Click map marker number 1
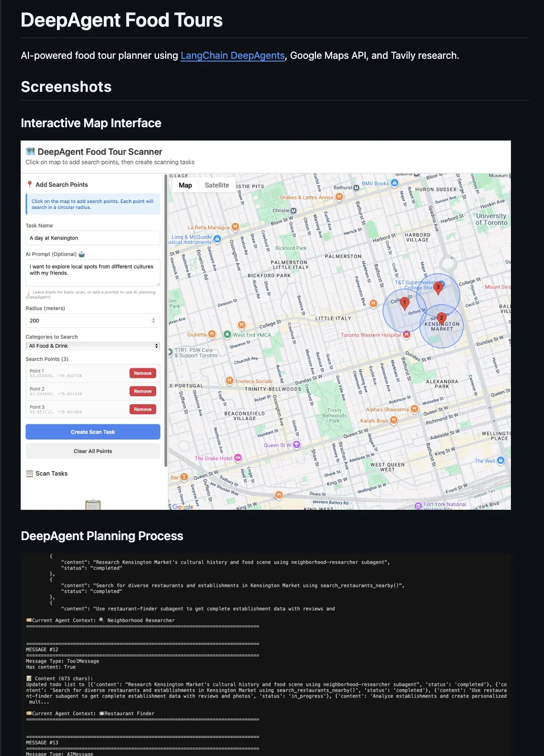Screen dimensions: 544x756 pos(404,303)
